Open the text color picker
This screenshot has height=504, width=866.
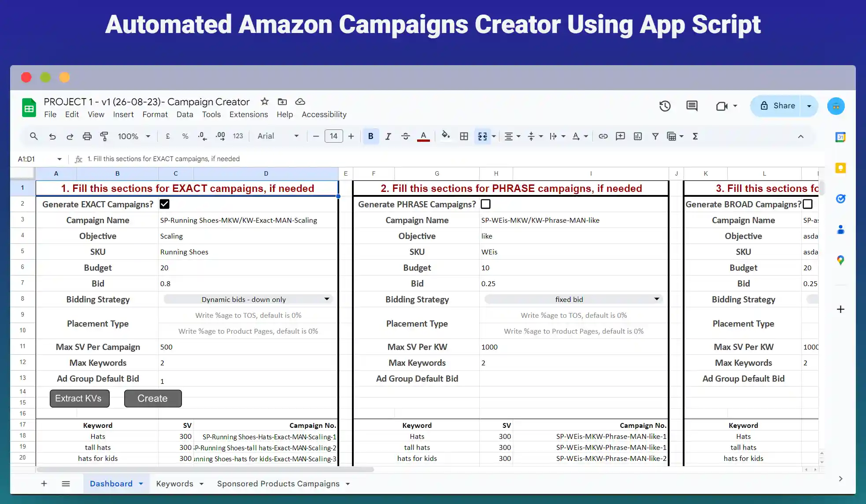pyautogui.click(x=423, y=136)
